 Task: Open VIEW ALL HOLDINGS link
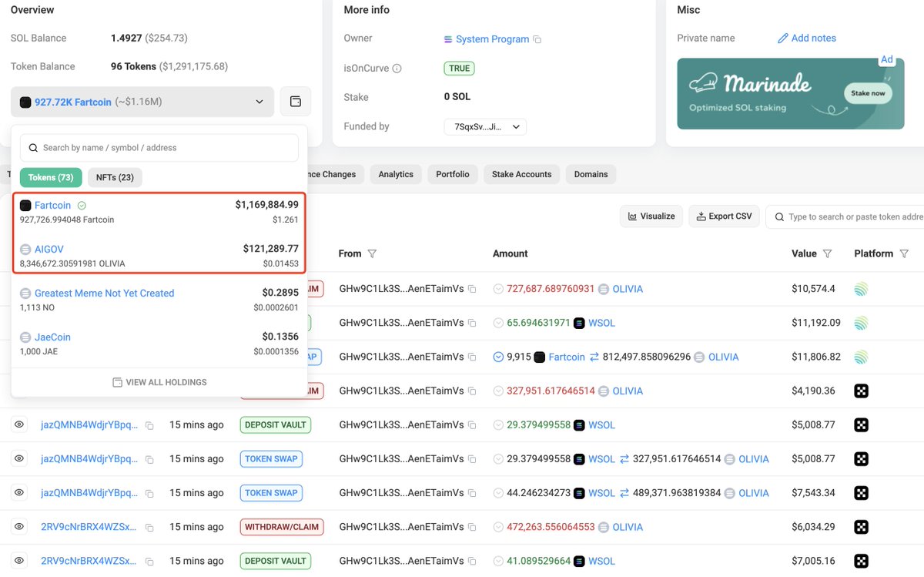[x=159, y=382]
